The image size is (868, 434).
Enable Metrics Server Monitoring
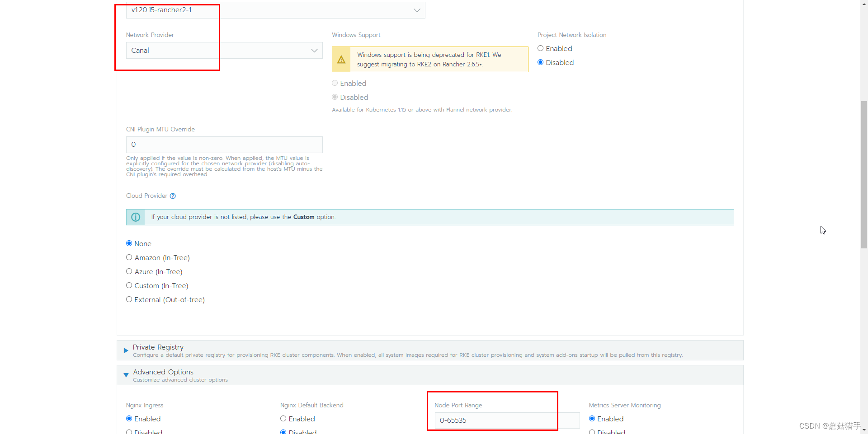click(x=592, y=419)
